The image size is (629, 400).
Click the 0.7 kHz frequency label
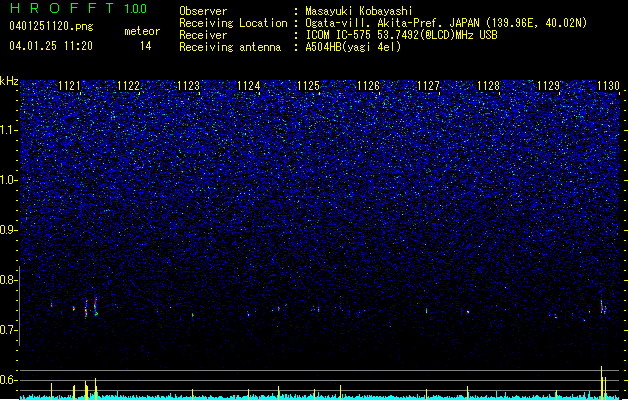tap(9, 330)
